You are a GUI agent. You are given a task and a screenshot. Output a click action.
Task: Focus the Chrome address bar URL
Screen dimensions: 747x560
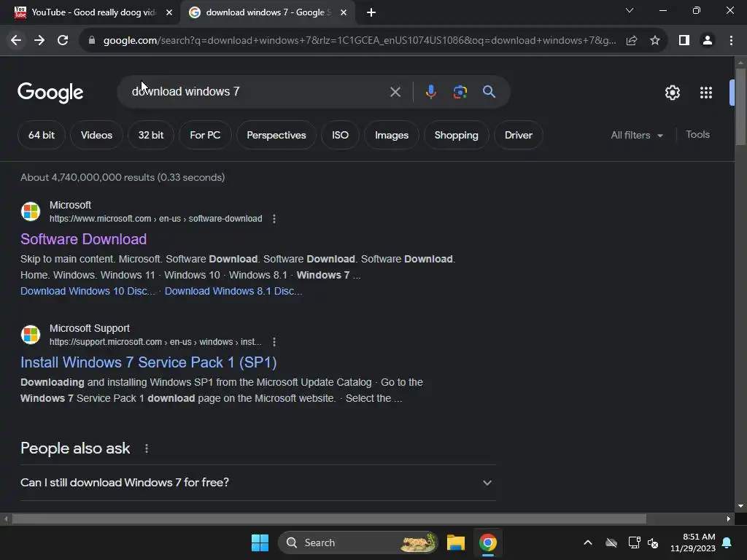coord(360,41)
